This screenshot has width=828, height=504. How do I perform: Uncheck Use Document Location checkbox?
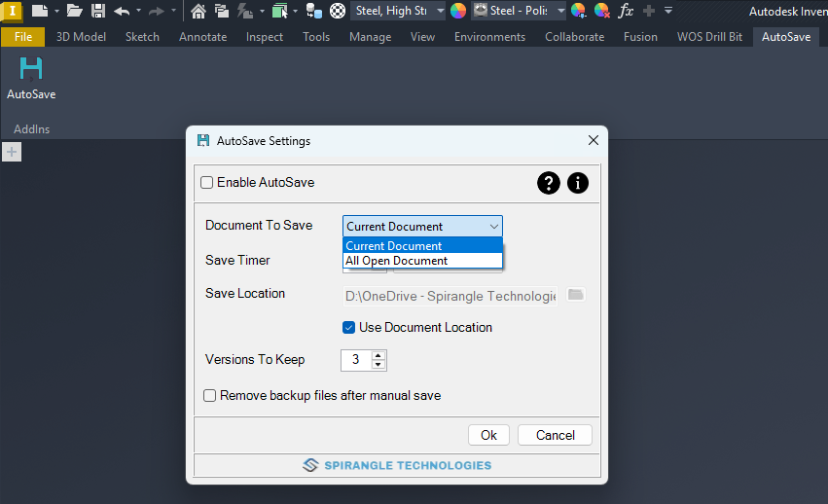point(348,328)
